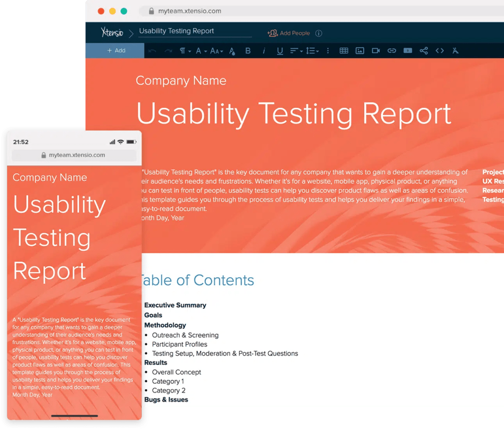The width and height of the screenshot is (504, 429).
Task: Expand the text alignment dropdown
Action: coord(296,51)
